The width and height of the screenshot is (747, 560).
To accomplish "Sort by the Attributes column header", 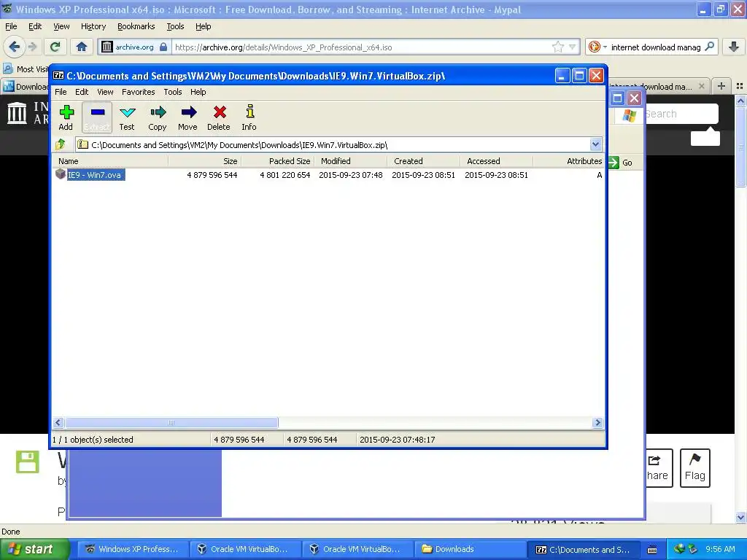I will (x=569, y=161).
